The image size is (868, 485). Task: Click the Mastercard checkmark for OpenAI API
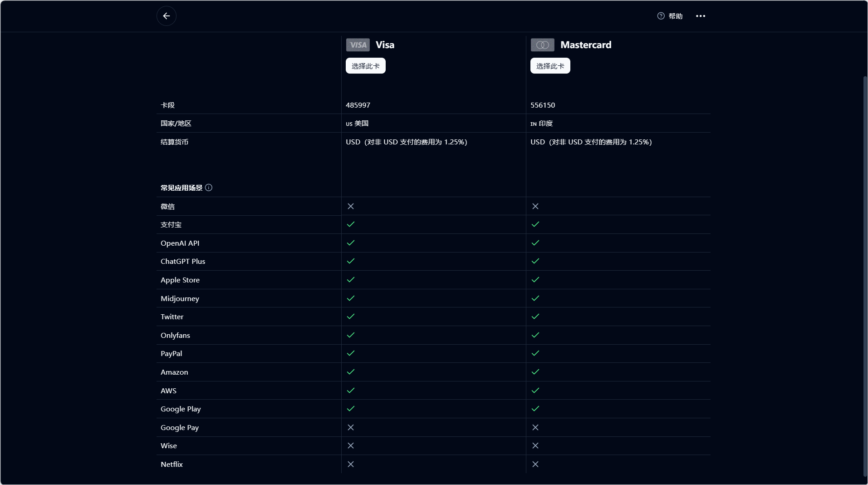(535, 243)
